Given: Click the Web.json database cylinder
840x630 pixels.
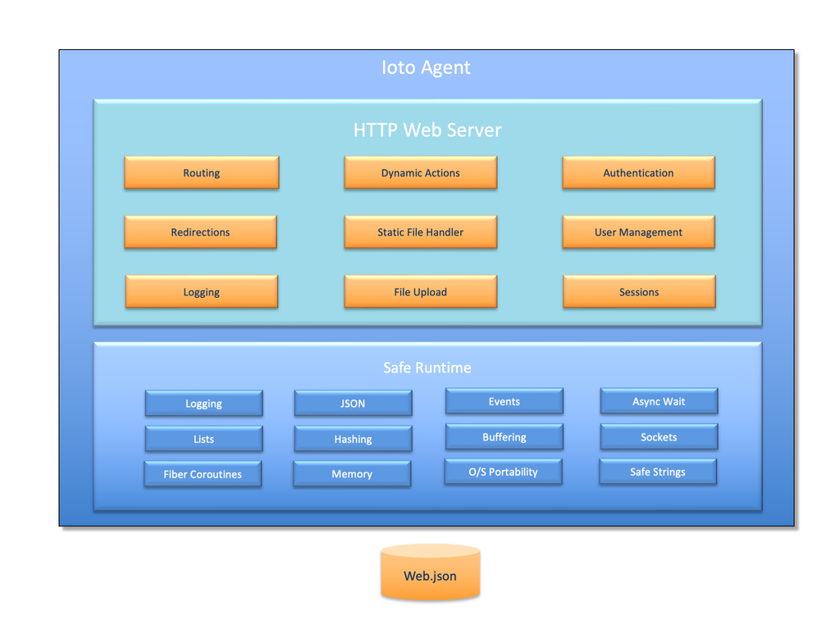Looking at the screenshot, I should [430, 575].
